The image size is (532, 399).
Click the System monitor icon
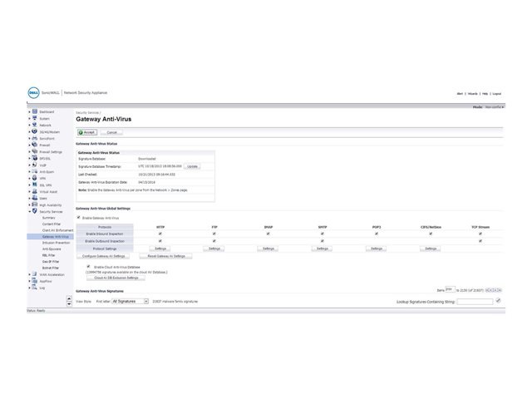pyautogui.click(x=35, y=118)
